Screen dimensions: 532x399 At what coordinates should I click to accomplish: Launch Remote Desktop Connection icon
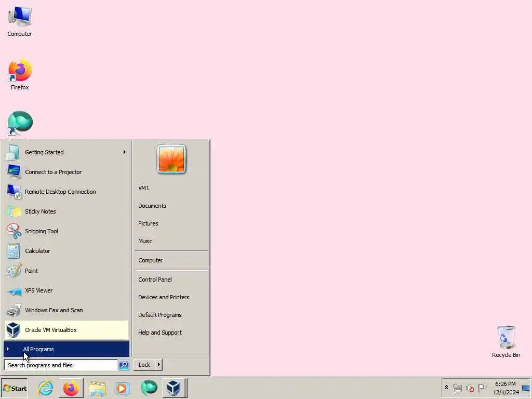coord(14,192)
